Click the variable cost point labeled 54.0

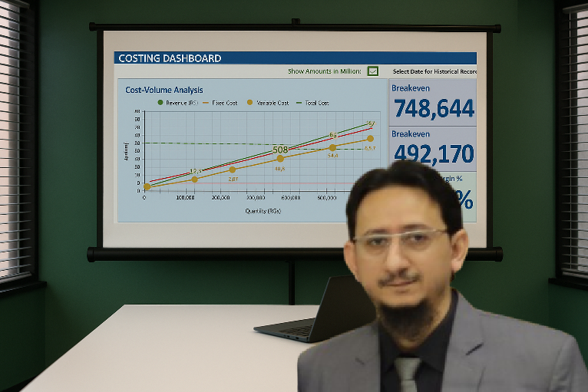click(x=332, y=147)
